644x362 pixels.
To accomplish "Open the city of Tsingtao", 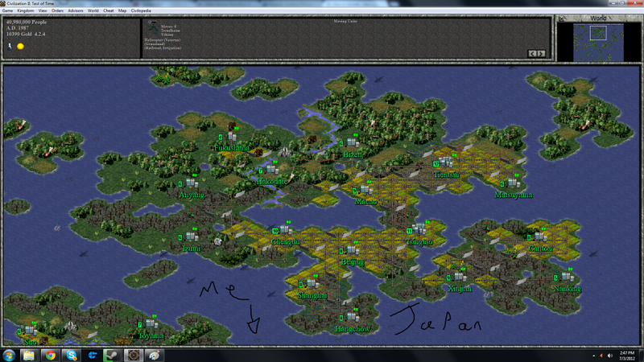I will (419, 230).
